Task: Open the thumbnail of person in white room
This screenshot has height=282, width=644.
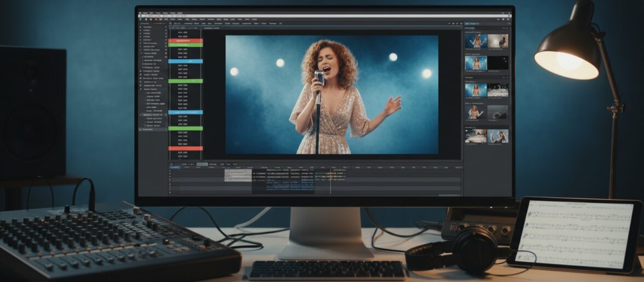Action: tap(498, 41)
